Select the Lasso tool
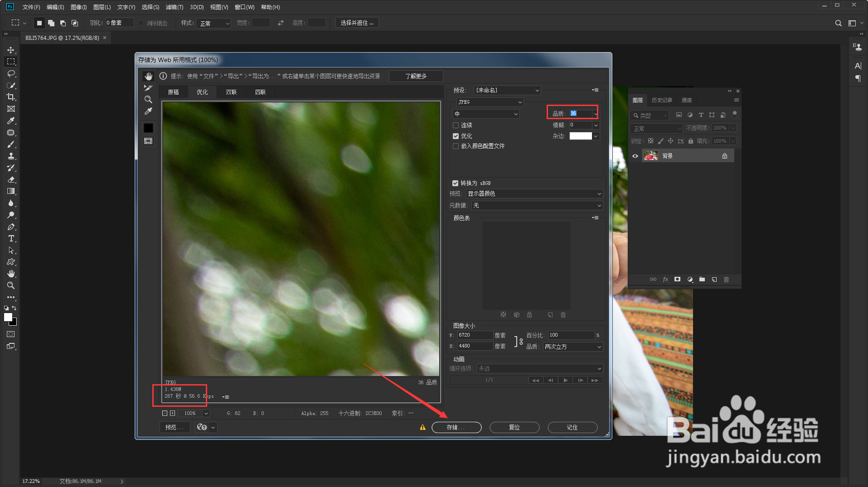This screenshot has height=487, width=868. (11, 73)
